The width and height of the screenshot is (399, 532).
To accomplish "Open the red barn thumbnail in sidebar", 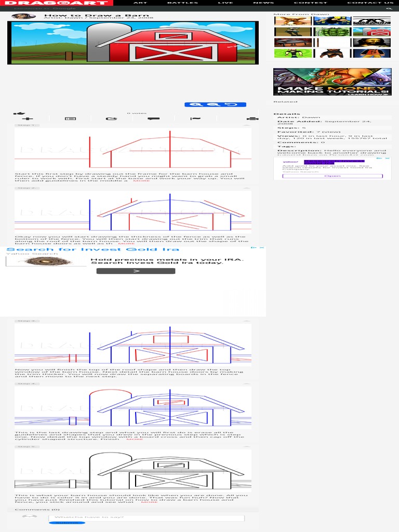I will (x=371, y=32).
